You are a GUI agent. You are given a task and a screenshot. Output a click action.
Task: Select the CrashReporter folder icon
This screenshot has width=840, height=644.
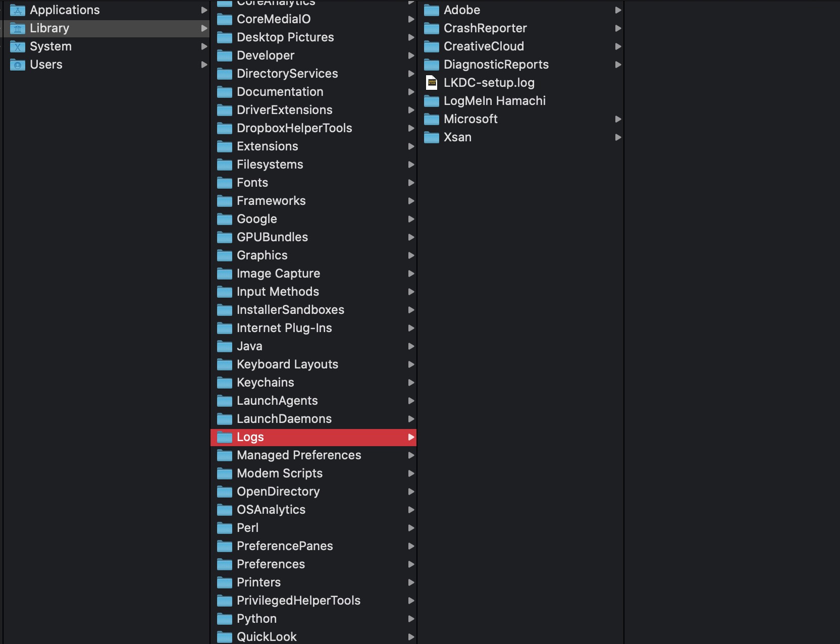point(432,28)
